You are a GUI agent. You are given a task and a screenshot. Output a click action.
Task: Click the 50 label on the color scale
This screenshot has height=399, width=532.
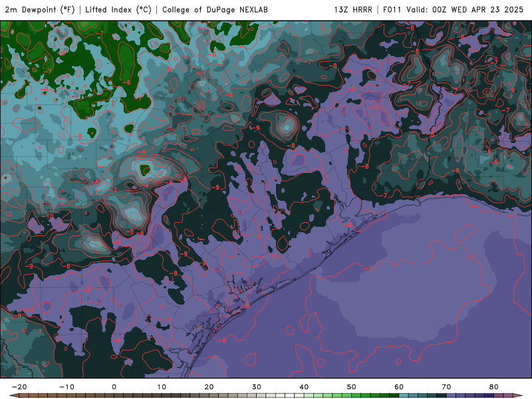point(352,387)
